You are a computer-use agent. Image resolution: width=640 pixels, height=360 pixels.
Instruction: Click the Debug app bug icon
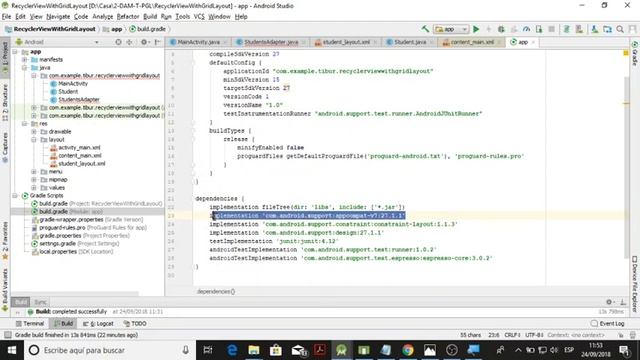[x=501, y=29]
